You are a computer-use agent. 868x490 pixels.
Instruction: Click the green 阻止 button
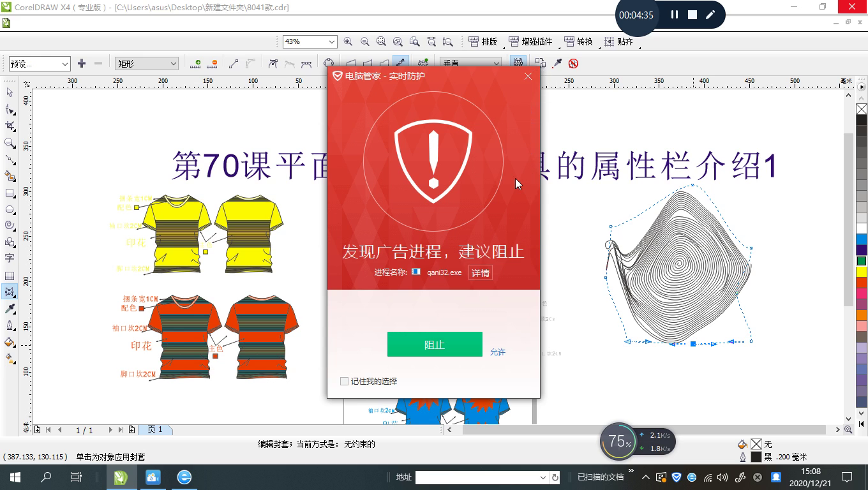point(435,345)
